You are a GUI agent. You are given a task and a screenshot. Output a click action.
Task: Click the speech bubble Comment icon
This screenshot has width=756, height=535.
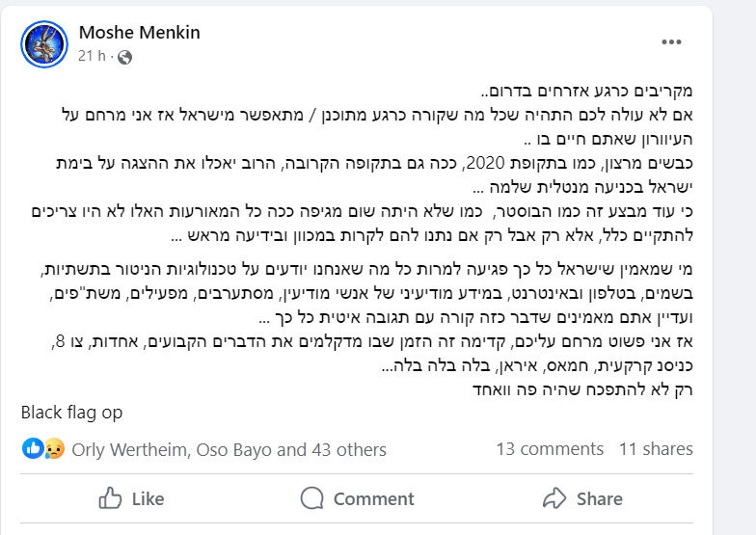(311, 498)
